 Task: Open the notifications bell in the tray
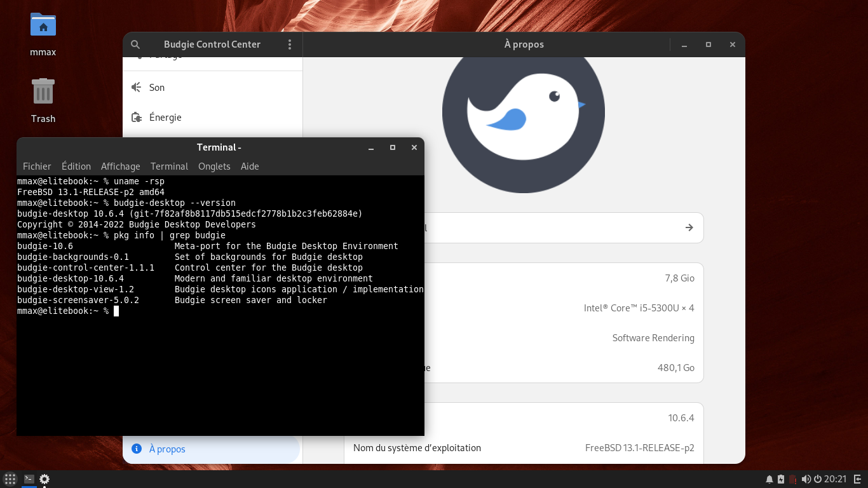(770, 479)
